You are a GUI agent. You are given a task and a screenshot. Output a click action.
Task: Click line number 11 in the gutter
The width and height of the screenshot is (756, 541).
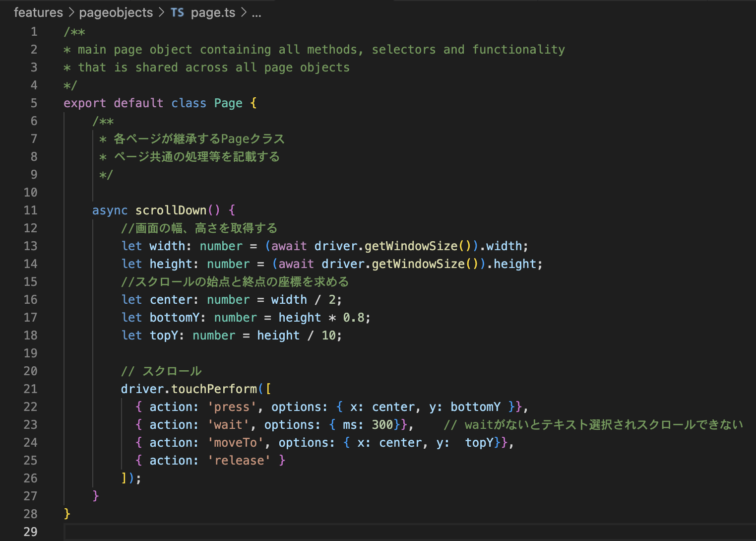tap(30, 210)
